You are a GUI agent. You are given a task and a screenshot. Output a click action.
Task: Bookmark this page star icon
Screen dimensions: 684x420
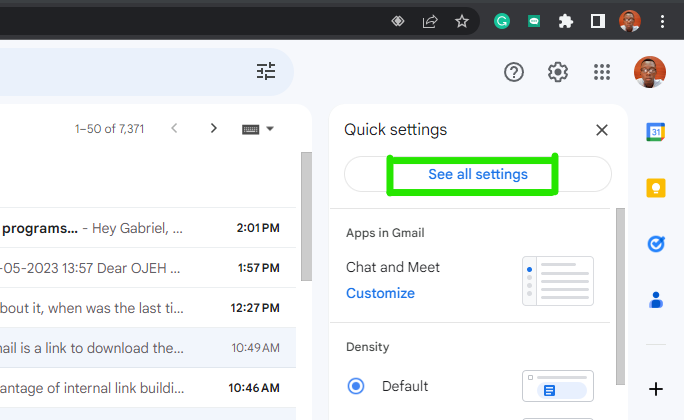click(462, 21)
